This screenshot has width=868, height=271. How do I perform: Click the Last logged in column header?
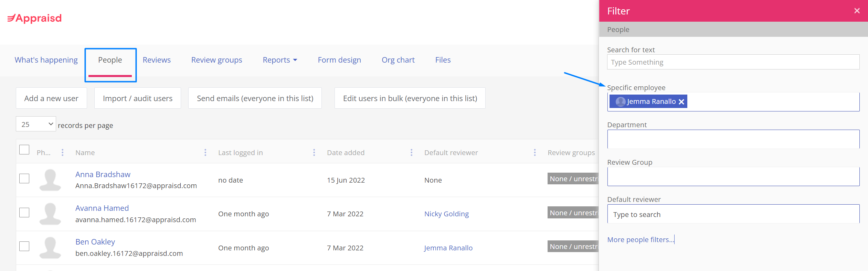click(x=240, y=152)
